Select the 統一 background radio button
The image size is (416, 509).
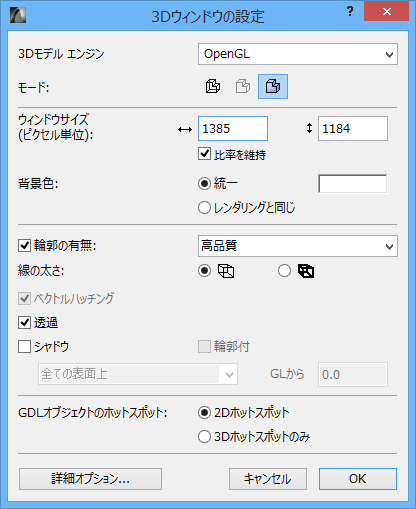coord(204,183)
